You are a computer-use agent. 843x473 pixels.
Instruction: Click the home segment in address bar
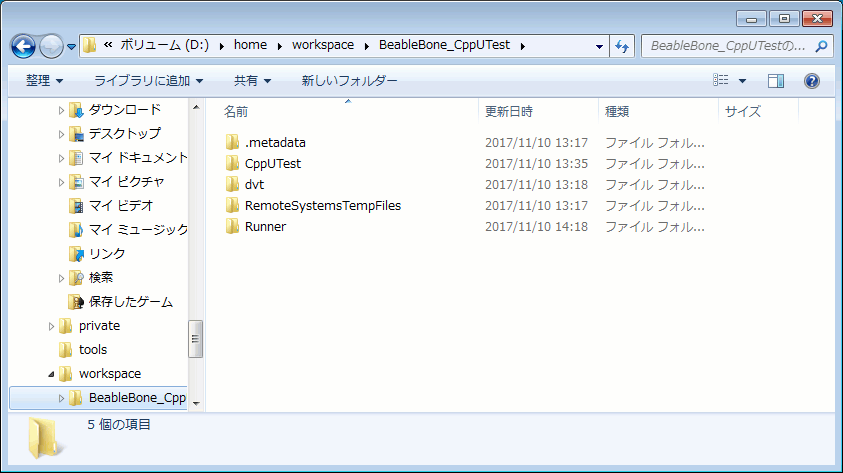251,45
